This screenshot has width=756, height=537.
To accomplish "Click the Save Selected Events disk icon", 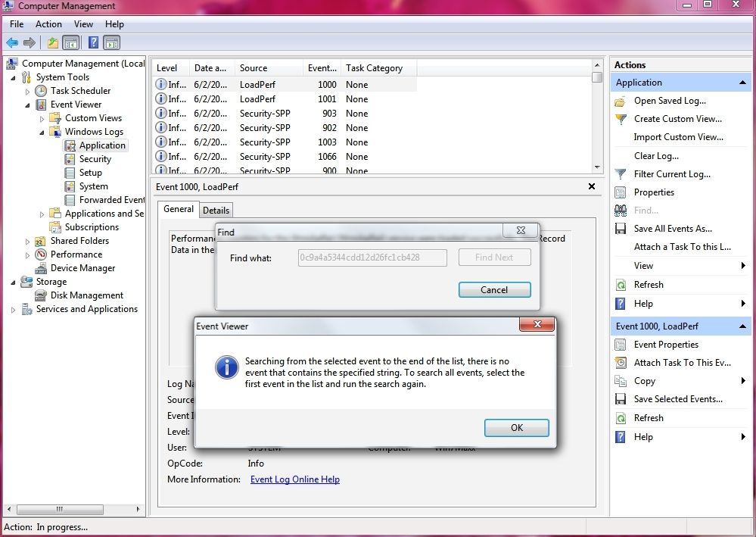I will 621,399.
